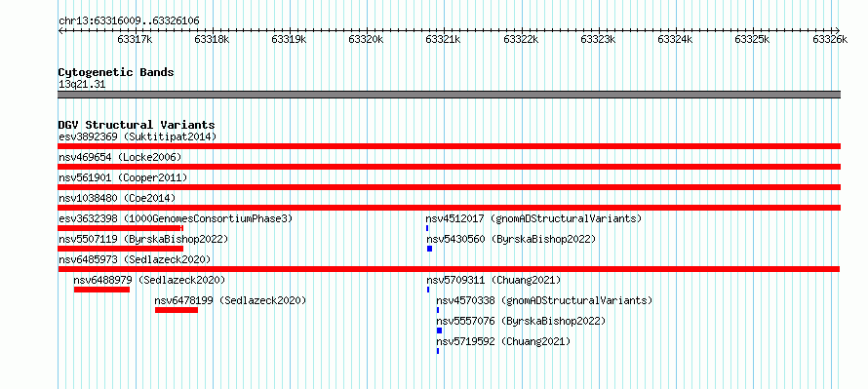Select the blue marker under nsv5719592
The image size is (868, 389).
pyautogui.click(x=438, y=351)
